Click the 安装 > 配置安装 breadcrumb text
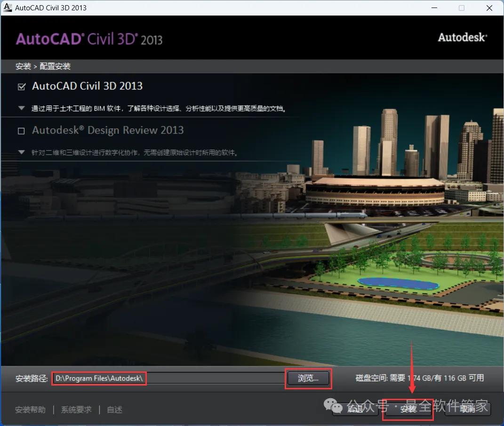Screen dimensions: 504x426 tap(43, 66)
